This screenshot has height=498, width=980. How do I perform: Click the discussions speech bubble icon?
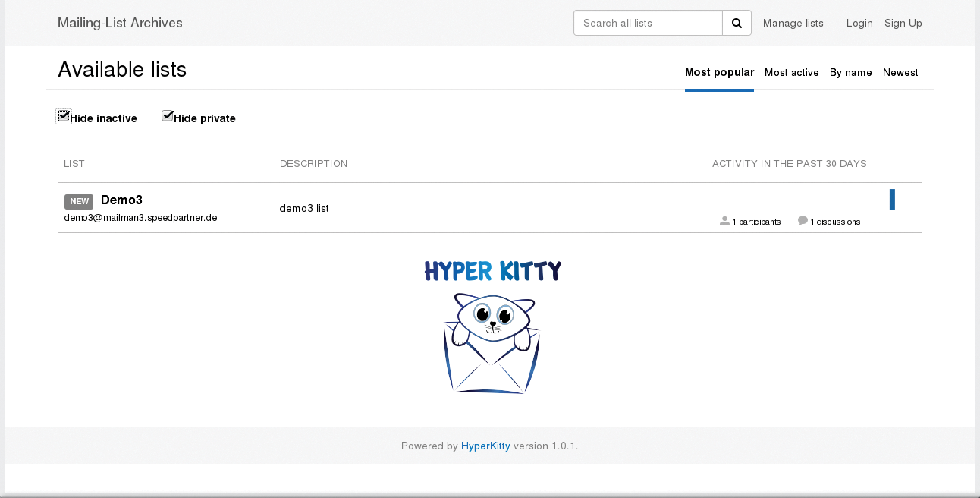(803, 221)
